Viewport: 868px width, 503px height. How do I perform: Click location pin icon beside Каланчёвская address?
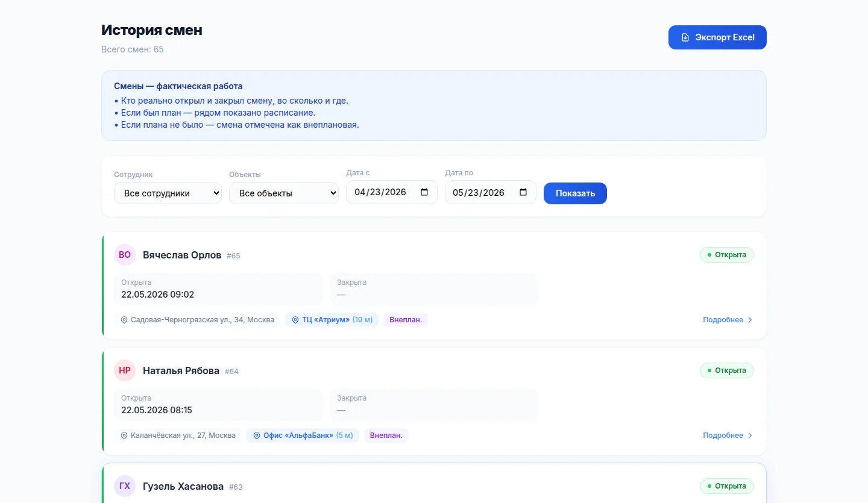(124, 436)
